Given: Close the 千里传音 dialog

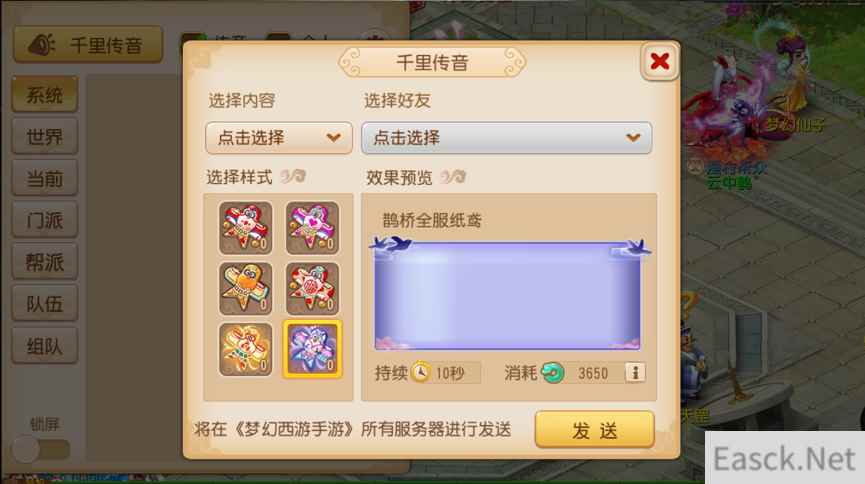Looking at the screenshot, I should click(659, 61).
